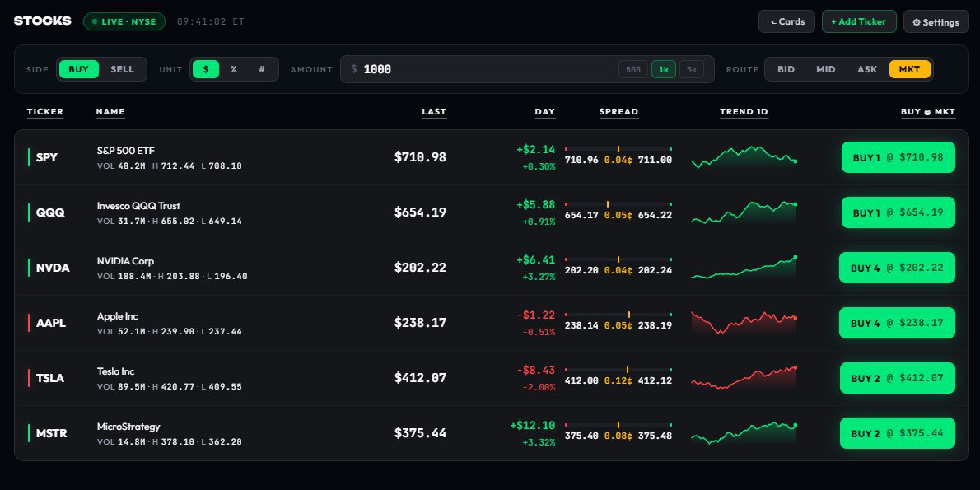
Task: Route the order at BID
Action: [x=786, y=69]
